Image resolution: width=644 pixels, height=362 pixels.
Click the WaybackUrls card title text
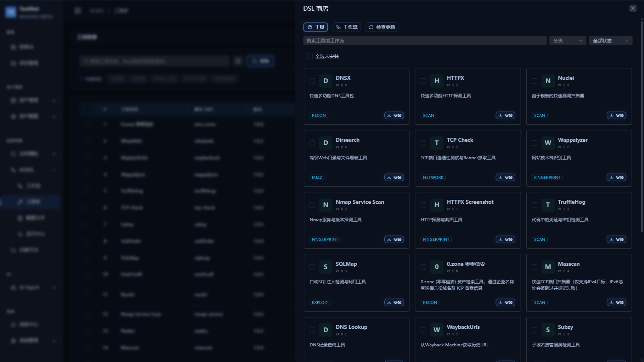pos(463,327)
